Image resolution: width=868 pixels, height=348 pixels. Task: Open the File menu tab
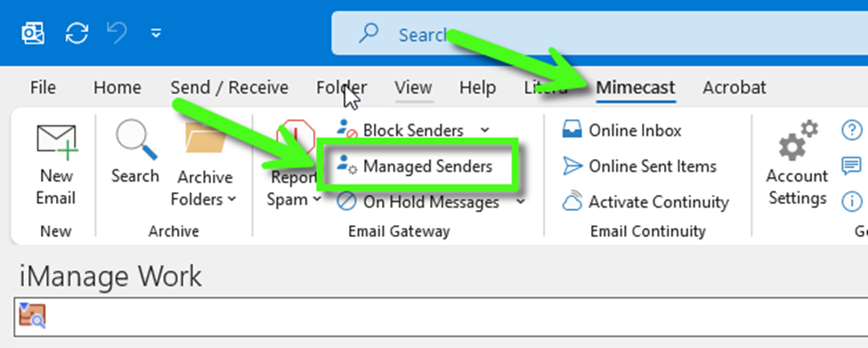click(44, 87)
